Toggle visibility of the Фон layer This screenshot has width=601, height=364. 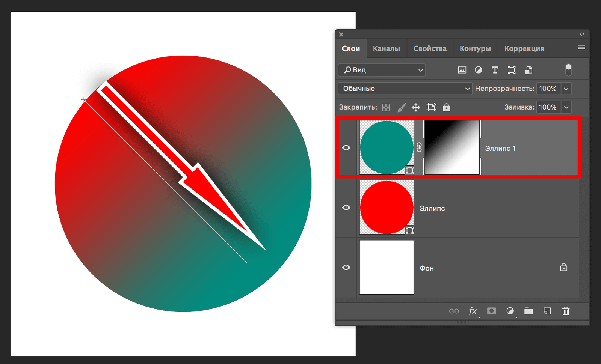point(346,268)
